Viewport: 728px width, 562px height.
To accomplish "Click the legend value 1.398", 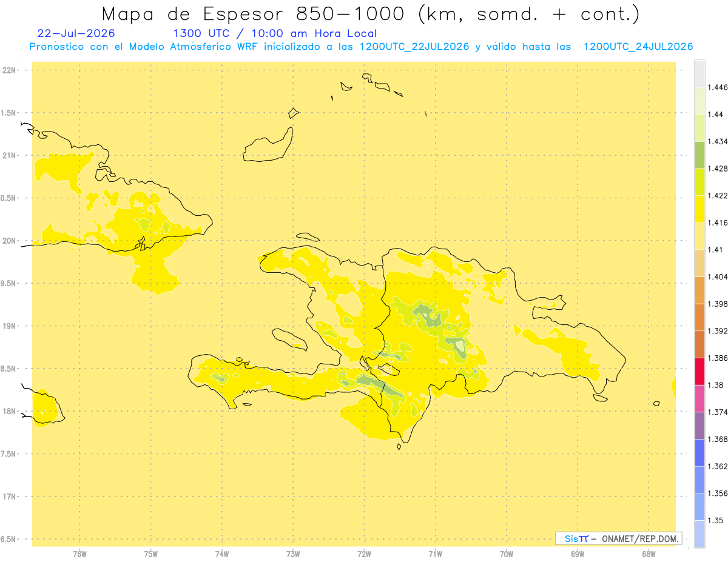I will [x=719, y=304].
